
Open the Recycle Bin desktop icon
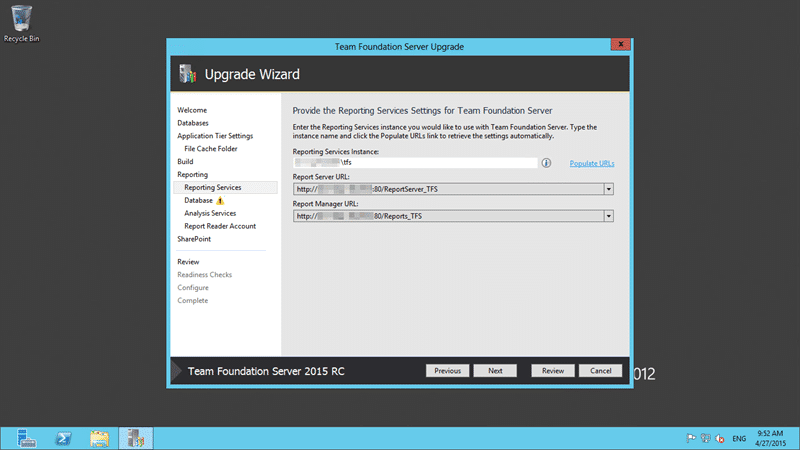point(21,23)
